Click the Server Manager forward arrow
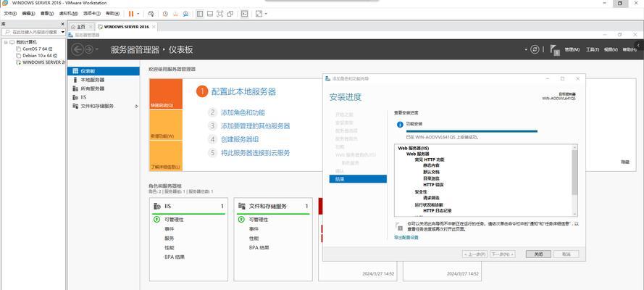Screen dimensions: 644x290 point(88,50)
